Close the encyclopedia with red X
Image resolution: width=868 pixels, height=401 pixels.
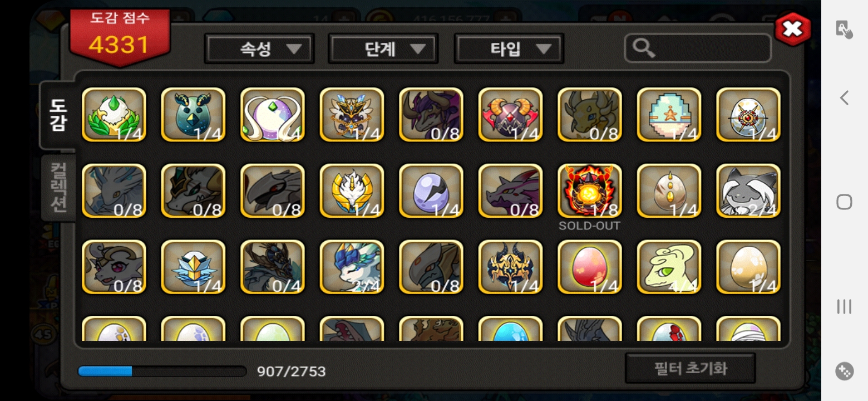792,28
